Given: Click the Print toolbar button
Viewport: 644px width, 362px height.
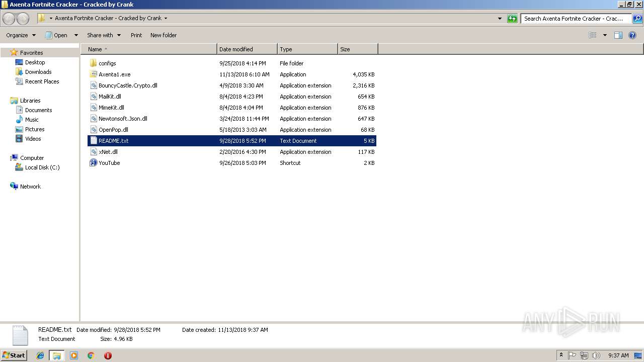Looking at the screenshot, I should [x=136, y=35].
